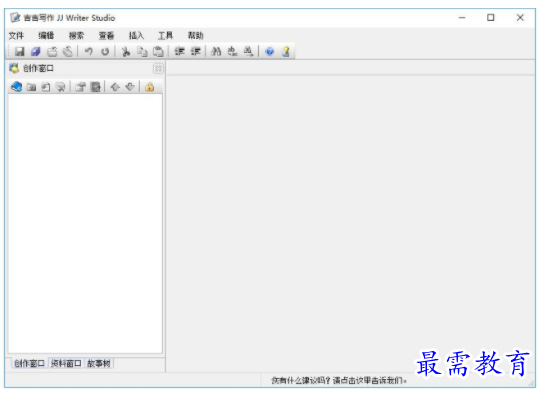Image resolution: width=538 pixels, height=395 pixels.
Task: Open the 搜索 menu
Action: pyautogui.click(x=76, y=35)
